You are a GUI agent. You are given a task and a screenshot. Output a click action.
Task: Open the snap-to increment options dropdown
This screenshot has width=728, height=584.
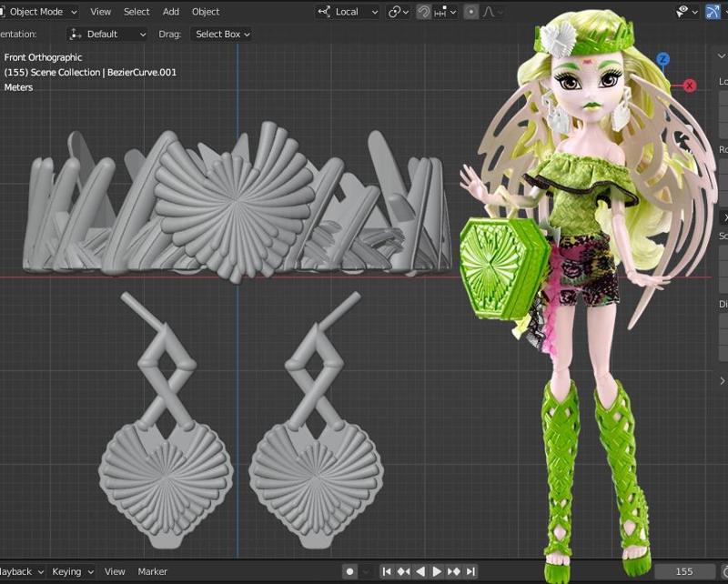pyautogui.click(x=445, y=12)
